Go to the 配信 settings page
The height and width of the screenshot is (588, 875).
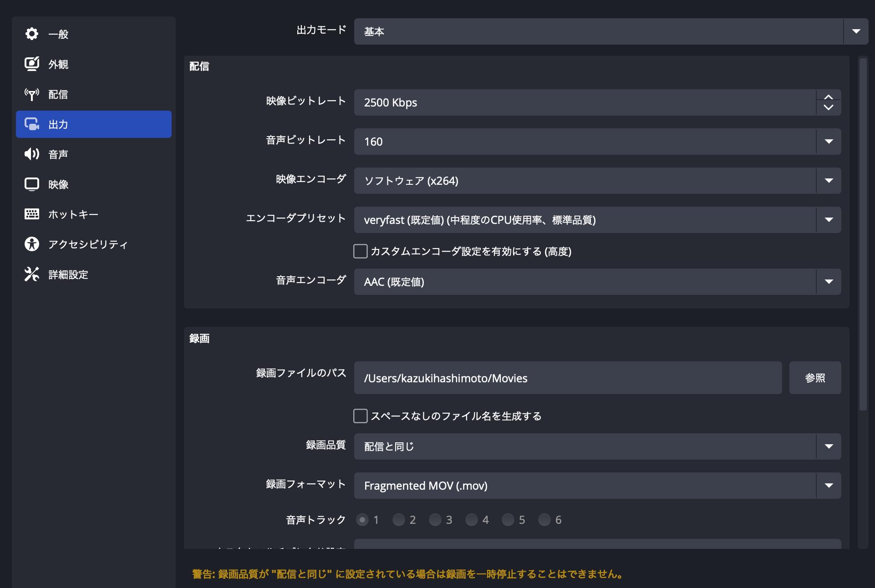[94, 94]
